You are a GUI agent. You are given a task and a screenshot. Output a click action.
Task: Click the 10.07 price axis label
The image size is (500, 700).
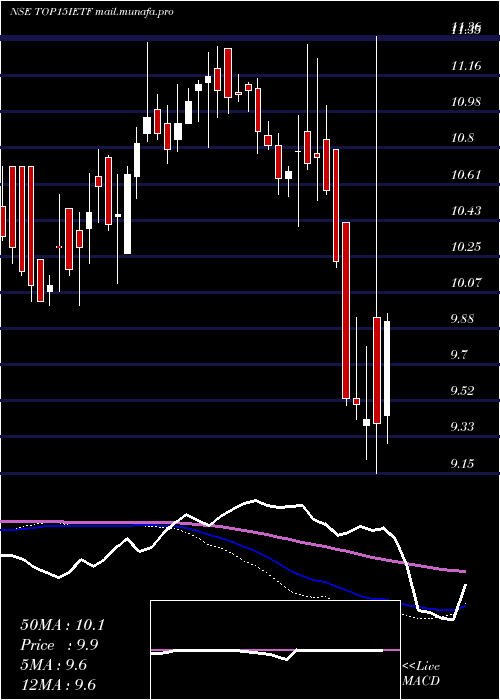click(466, 283)
